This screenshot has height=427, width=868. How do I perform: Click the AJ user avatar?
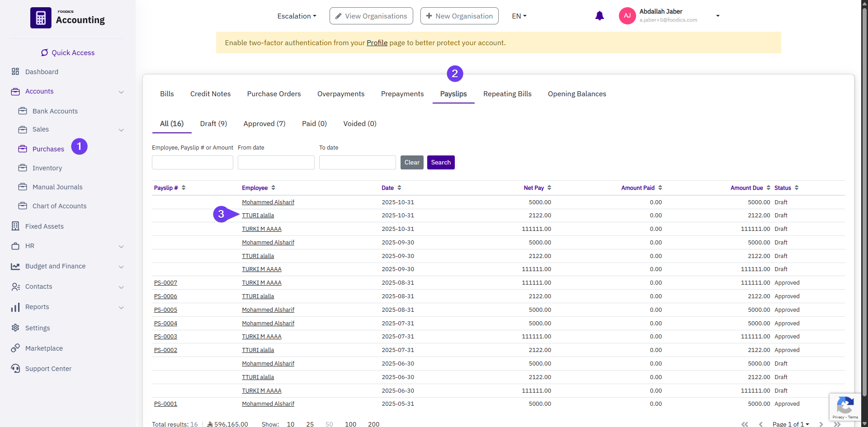tap(627, 16)
